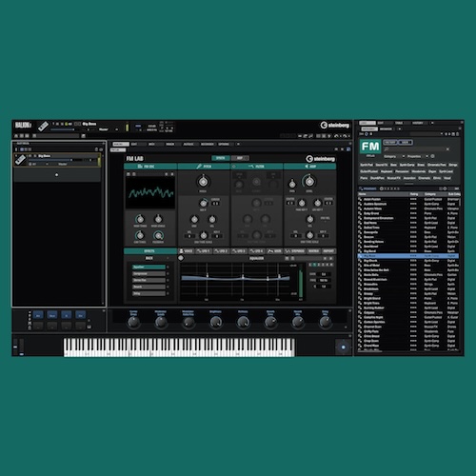Click the FM OSC section header icon

(x=140, y=167)
